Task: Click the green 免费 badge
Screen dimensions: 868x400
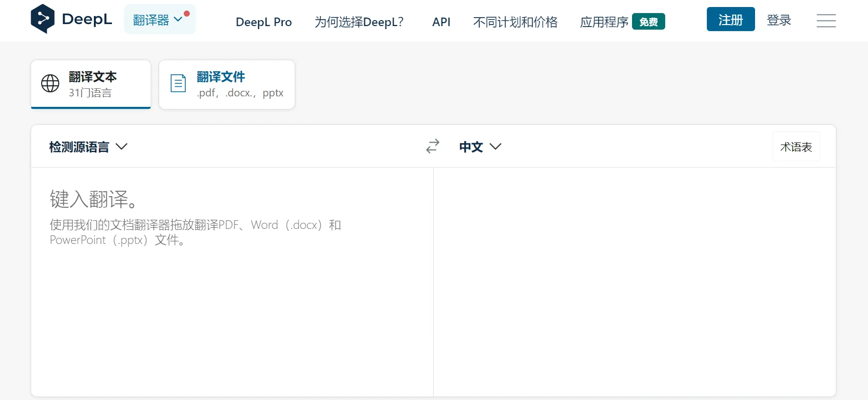Action: [648, 22]
